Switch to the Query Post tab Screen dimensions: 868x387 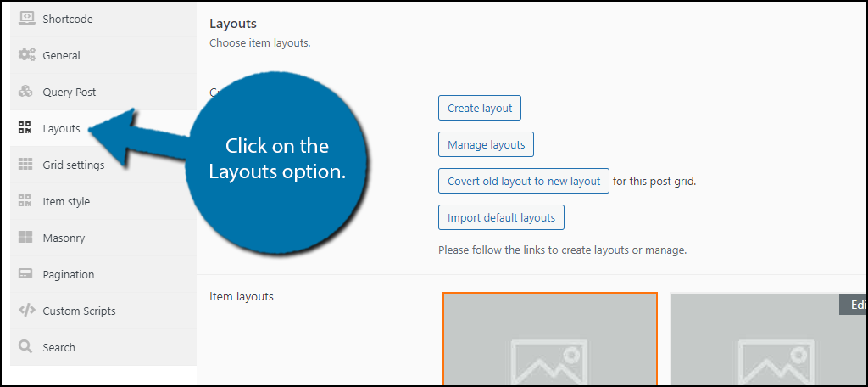pos(103,92)
